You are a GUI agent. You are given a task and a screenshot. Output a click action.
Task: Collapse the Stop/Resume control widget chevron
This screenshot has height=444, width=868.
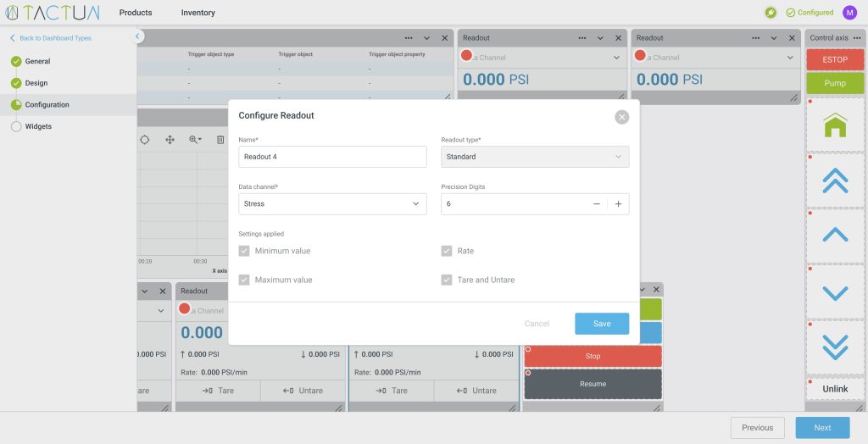[643, 290]
